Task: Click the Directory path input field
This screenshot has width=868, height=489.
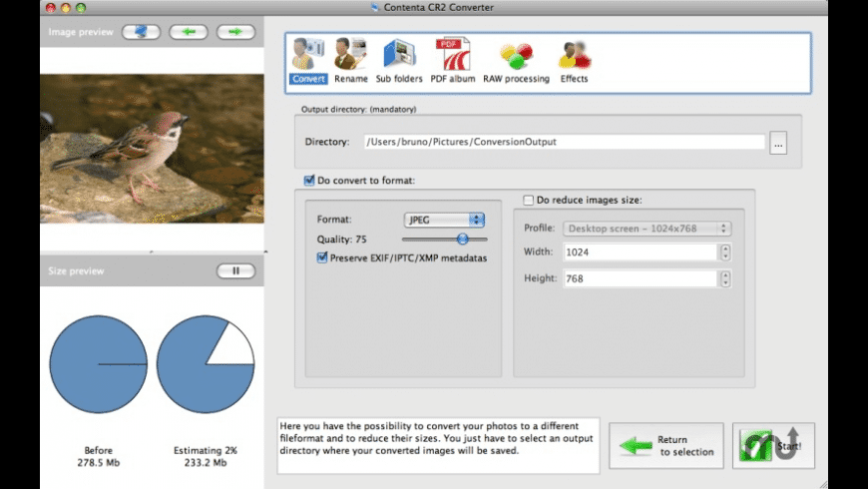Action: (x=564, y=142)
